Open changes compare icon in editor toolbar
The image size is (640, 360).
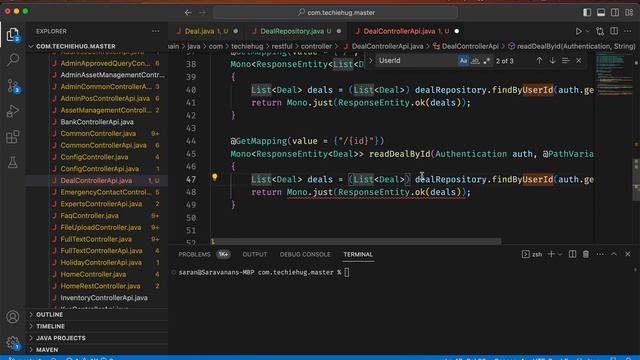(x=600, y=31)
